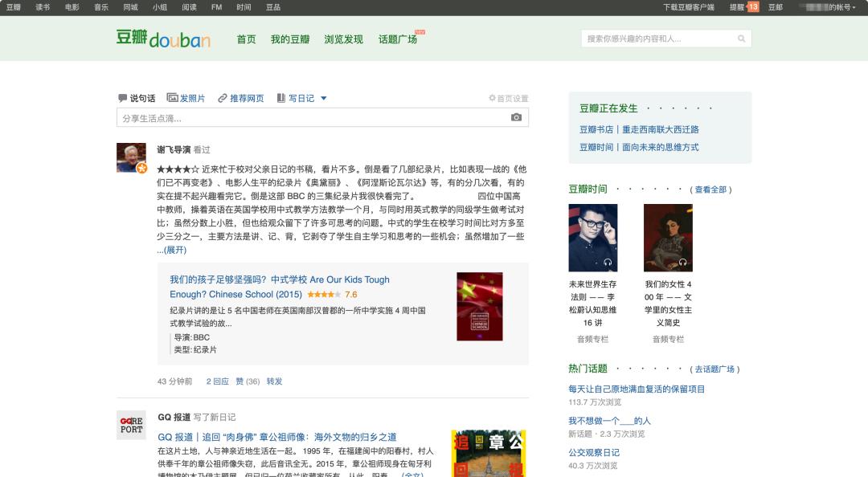
Task: Click the magnifier icon in the search bar
Action: click(x=742, y=38)
